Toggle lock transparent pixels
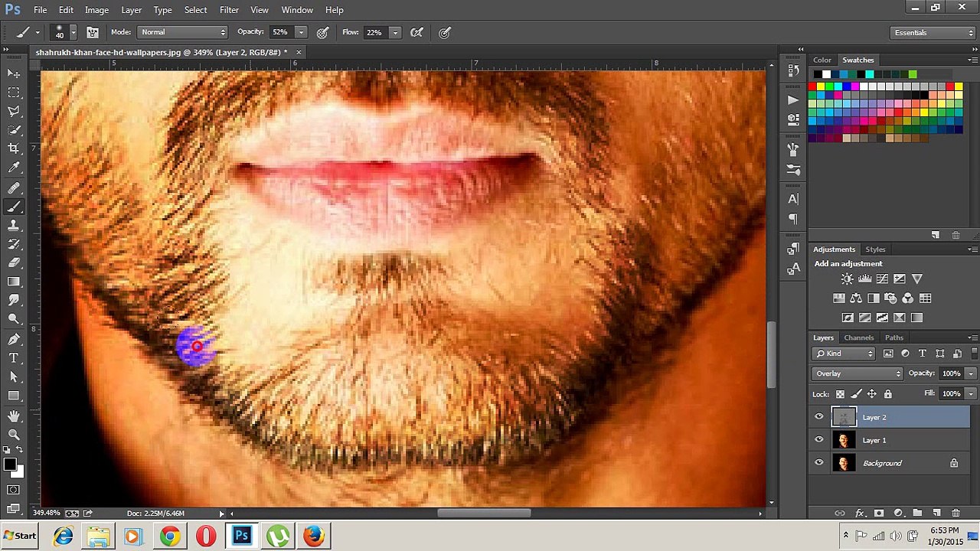 click(840, 394)
